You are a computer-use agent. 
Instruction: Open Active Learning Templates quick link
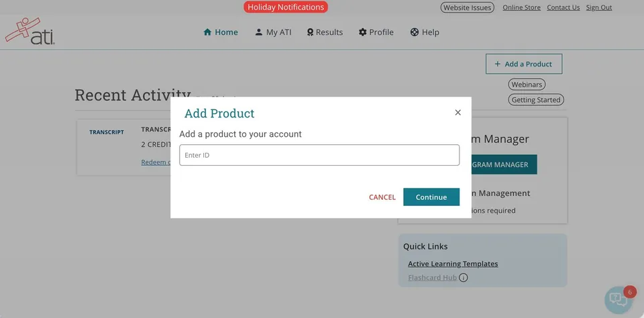[453, 264]
